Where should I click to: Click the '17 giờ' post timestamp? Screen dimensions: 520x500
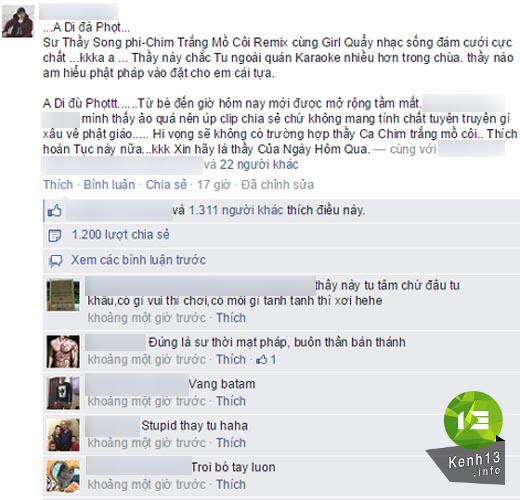(213, 185)
